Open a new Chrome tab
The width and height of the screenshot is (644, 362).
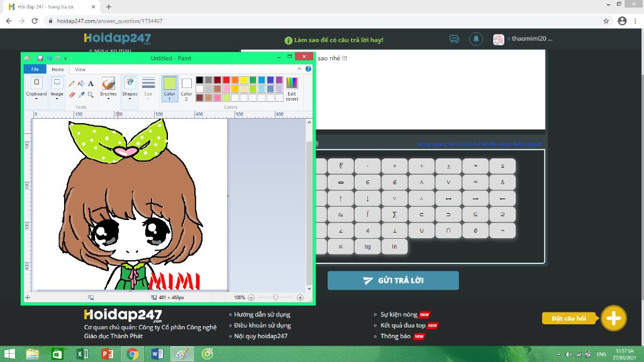[x=108, y=7]
